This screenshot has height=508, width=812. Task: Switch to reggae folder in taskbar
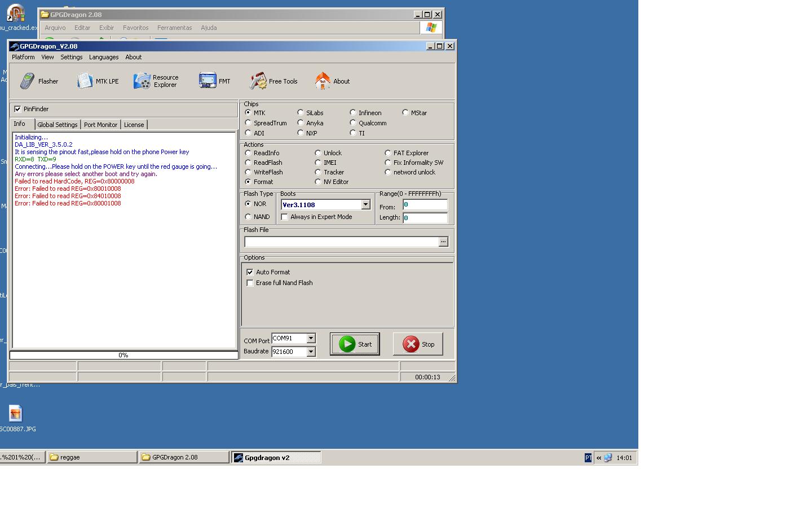coord(92,457)
